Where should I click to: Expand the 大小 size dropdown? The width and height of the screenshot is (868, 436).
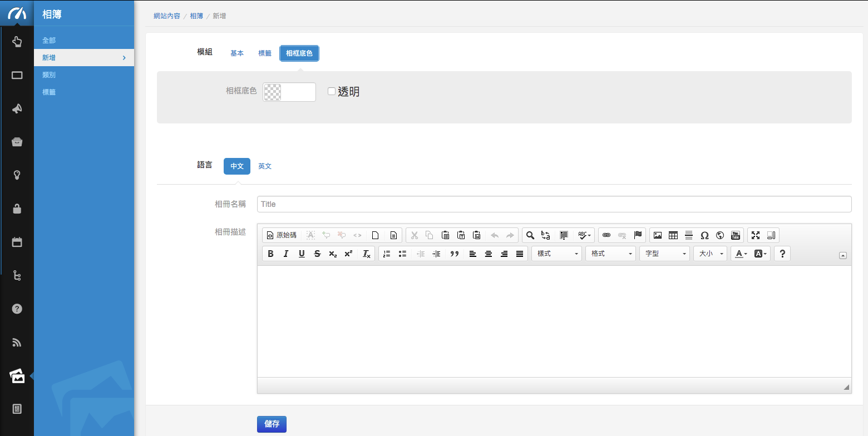(711, 254)
